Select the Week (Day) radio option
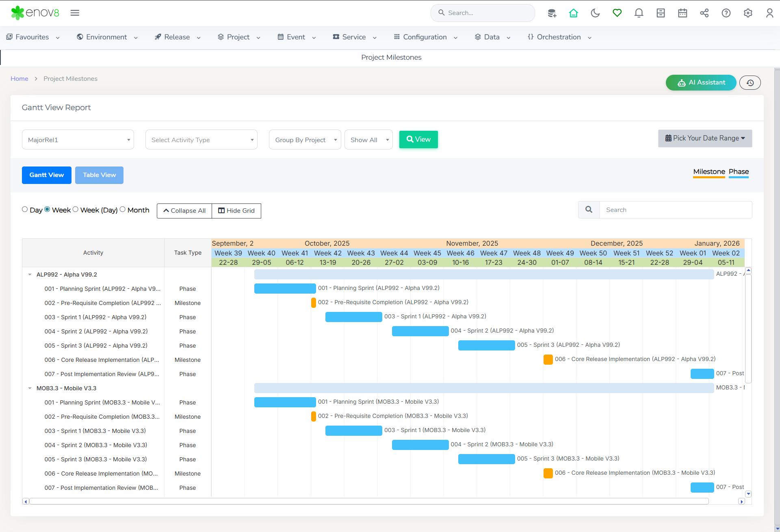 pyautogui.click(x=76, y=210)
